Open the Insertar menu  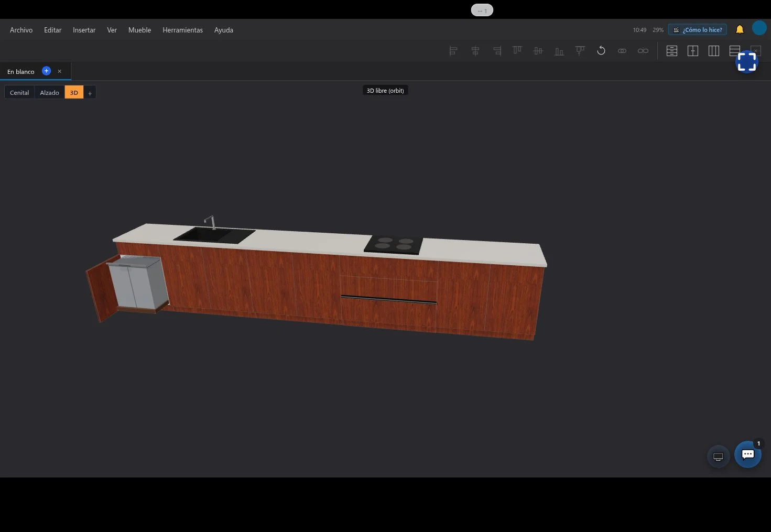84,30
